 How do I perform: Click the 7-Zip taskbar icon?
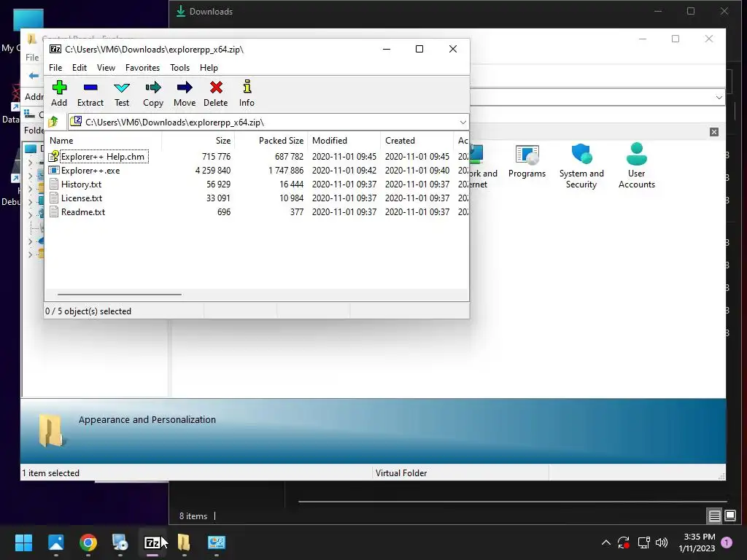[152, 542]
